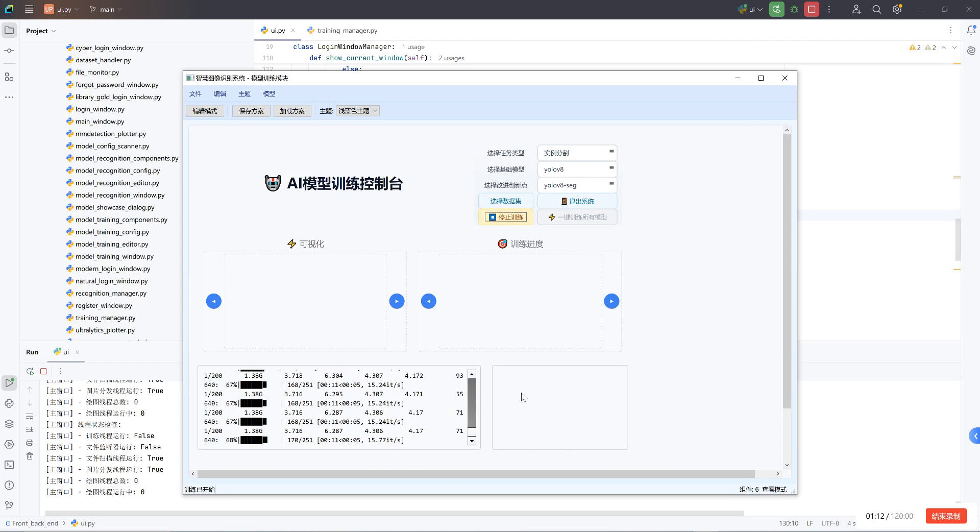Open training_manager.py in project tree
Screen dimensions: 980x532
[x=105, y=318]
